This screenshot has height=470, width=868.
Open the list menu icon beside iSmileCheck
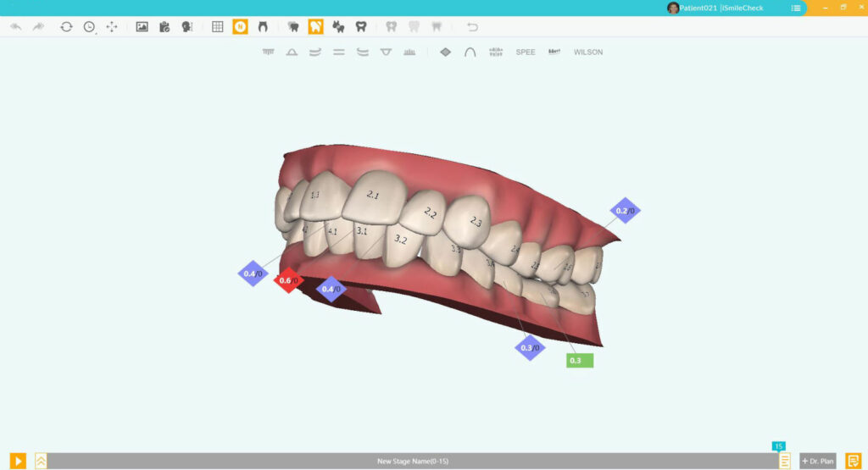pyautogui.click(x=795, y=8)
